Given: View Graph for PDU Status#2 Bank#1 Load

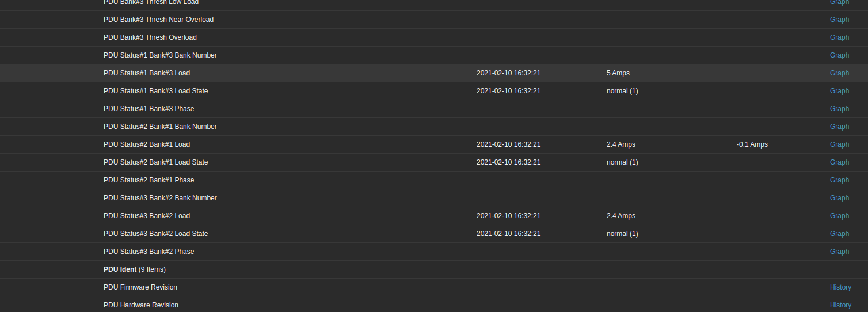Looking at the screenshot, I should tap(839, 144).
